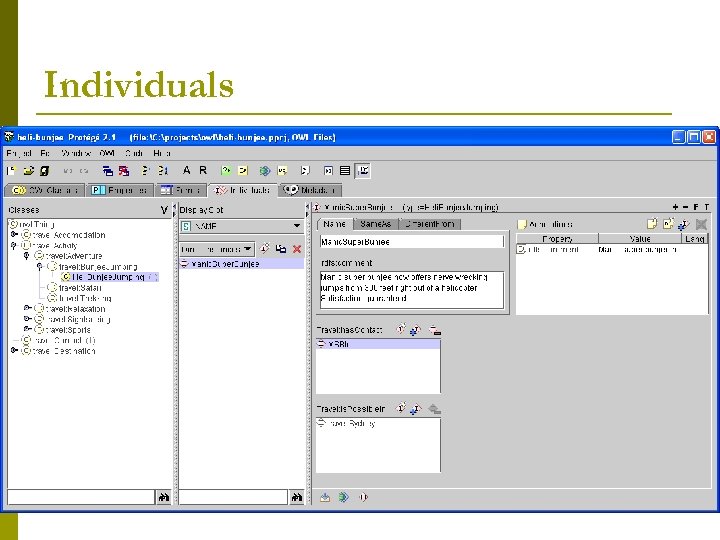The width and height of the screenshot is (720, 540).
Task: Click the Property column header
Action: click(557, 238)
